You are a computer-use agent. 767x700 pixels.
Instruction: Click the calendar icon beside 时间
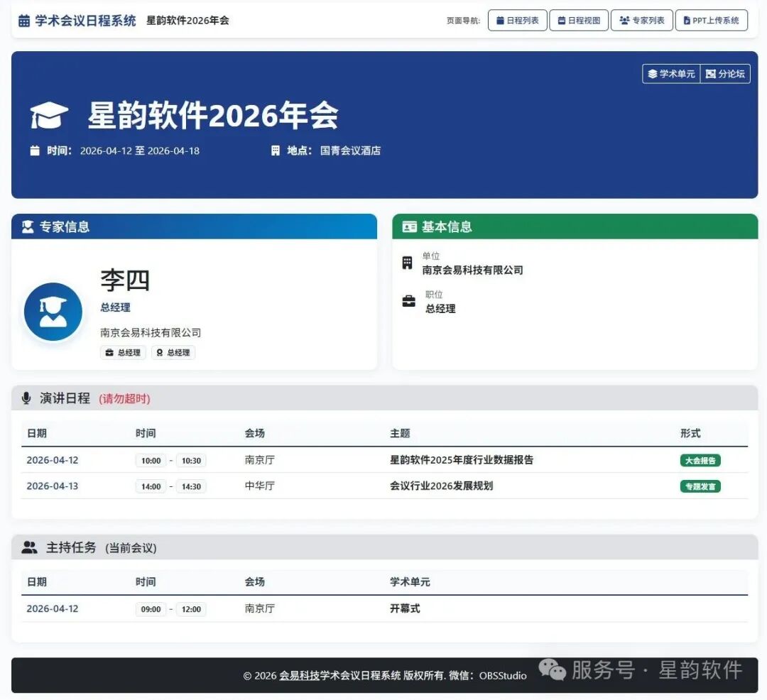(x=35, y=151)
